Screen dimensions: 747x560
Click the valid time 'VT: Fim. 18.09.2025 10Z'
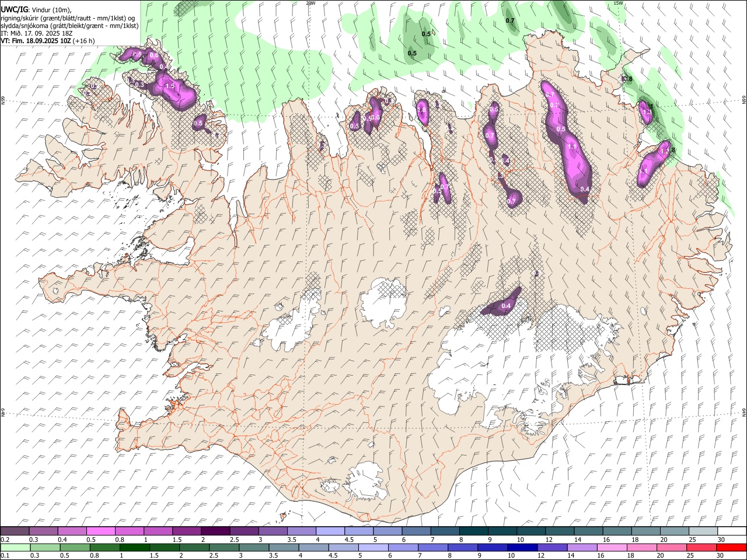click(36, 41)
